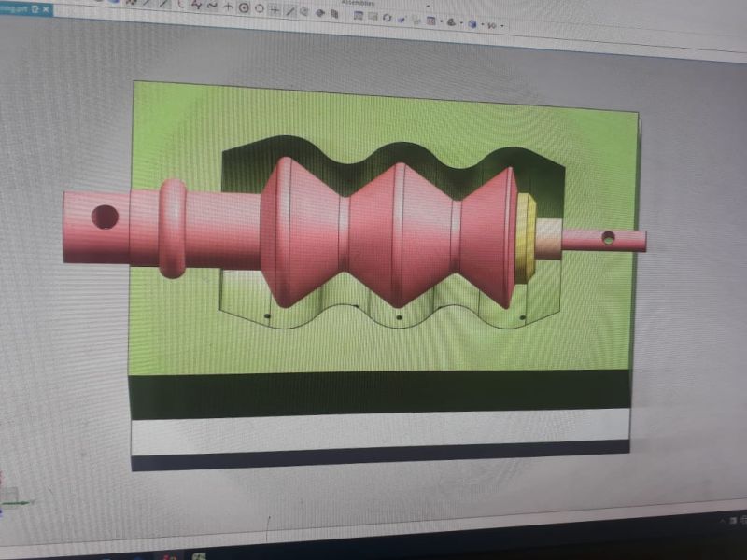
Task: Open the Assemblies tab
Action: coord(358,3)
